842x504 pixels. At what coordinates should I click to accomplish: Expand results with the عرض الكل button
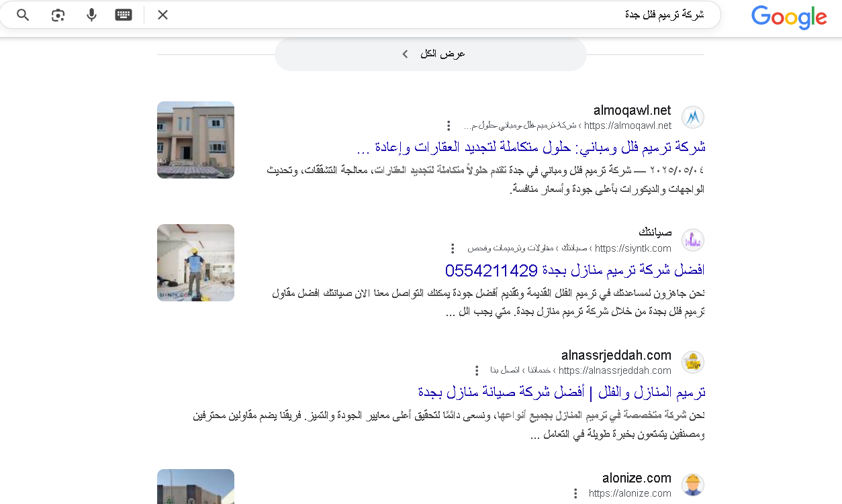[430, 54]
